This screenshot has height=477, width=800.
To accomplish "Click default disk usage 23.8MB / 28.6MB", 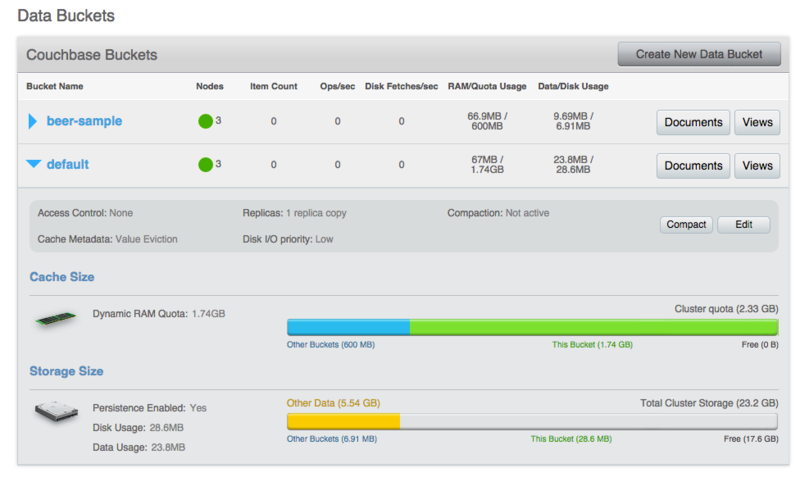I will tap(573, 164).
